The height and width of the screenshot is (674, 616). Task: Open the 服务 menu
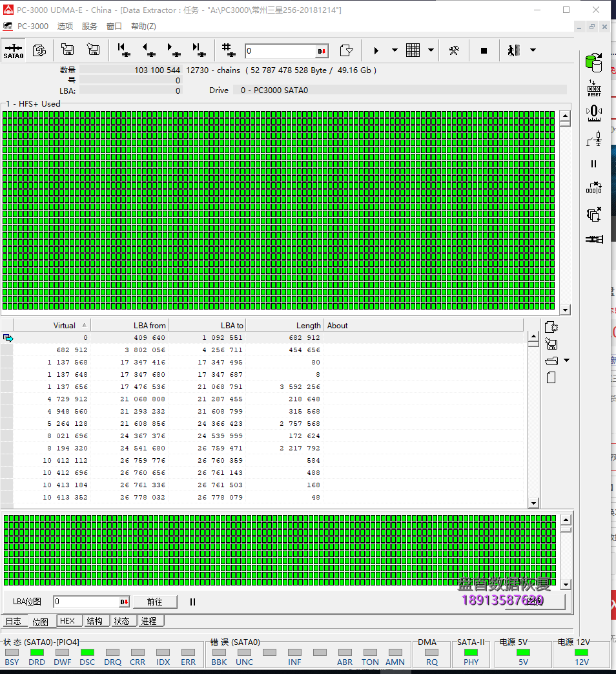tap(90, 26)
